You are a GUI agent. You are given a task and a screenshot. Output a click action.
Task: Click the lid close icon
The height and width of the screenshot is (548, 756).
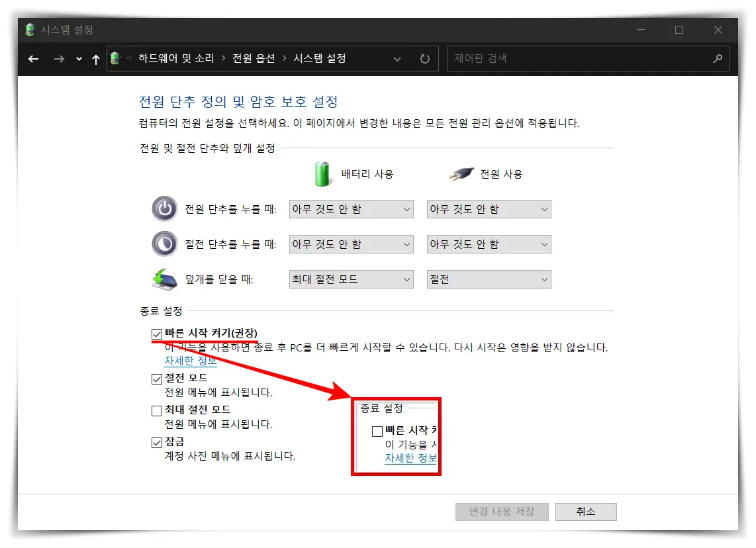click(164, 279)
